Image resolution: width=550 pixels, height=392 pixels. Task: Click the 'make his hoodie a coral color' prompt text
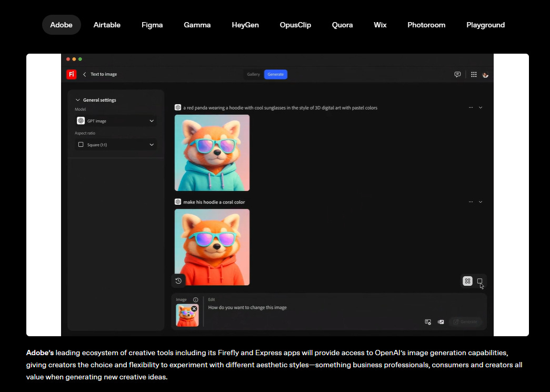point(214,202)
